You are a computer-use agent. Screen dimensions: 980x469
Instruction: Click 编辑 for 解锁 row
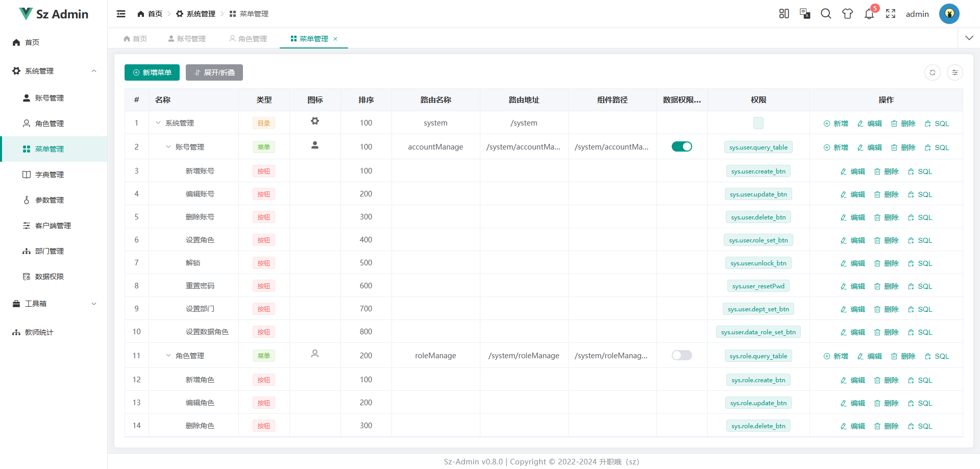pyautogui.click(x=852, y=263)
